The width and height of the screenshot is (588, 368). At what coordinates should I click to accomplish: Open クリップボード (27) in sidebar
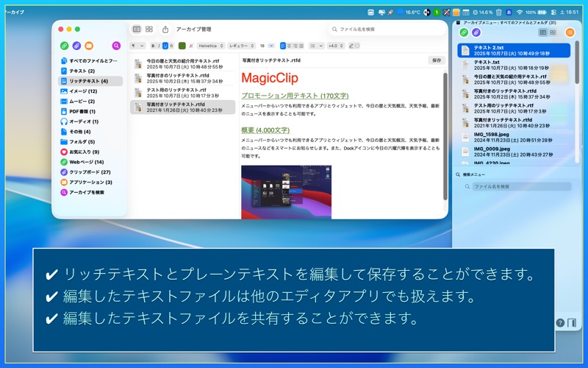tap(90, 172)
